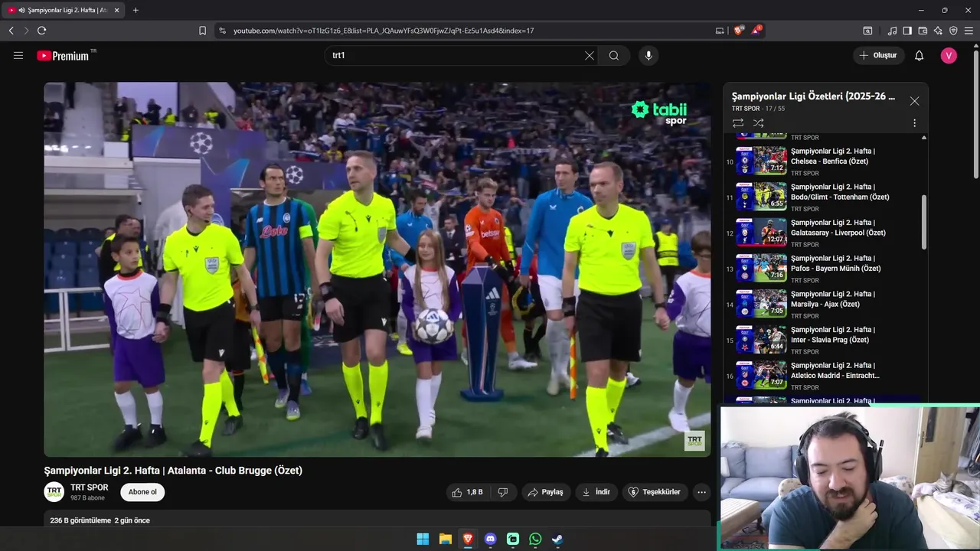Open Windows Start menu
980x551 pixels.
(x=423, y=539)
